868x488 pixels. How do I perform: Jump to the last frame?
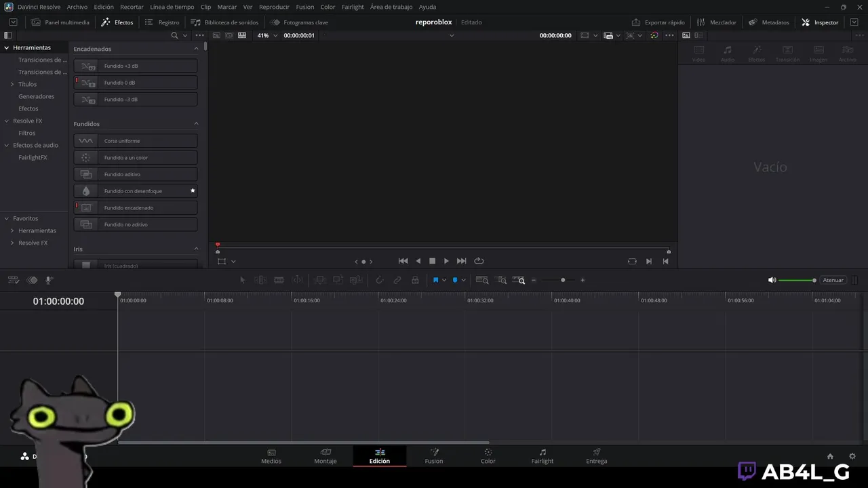pos(461,261)
